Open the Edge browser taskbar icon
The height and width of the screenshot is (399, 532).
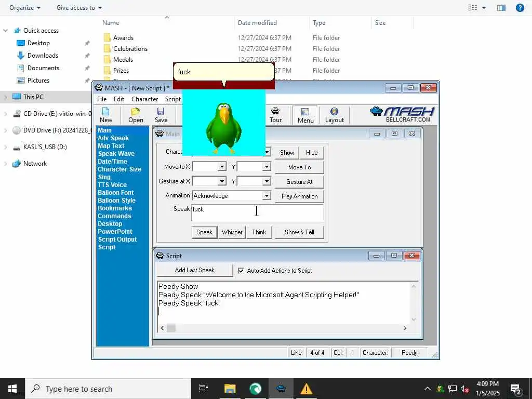click(255, 389)
